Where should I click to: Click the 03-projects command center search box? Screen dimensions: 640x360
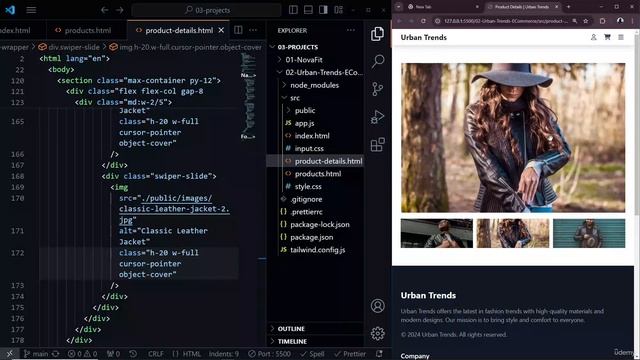(207, 10)
